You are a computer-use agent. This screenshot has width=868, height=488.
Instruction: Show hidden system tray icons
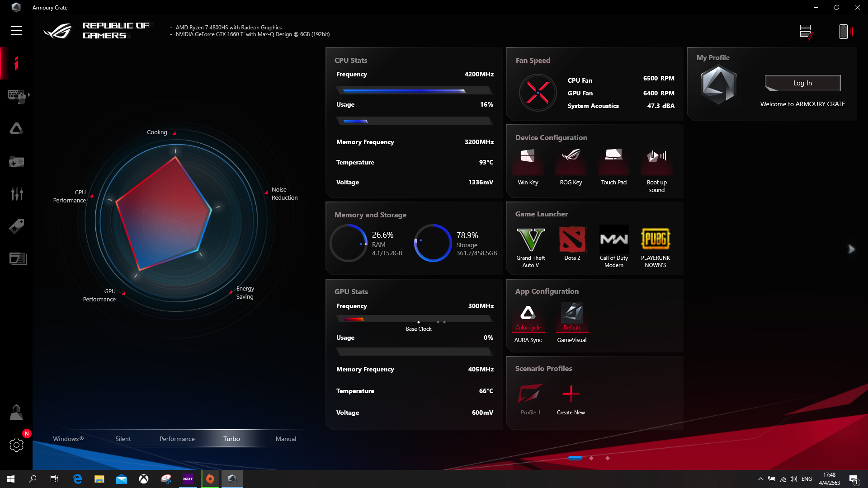pyautogui.click(x=761, y=479)
